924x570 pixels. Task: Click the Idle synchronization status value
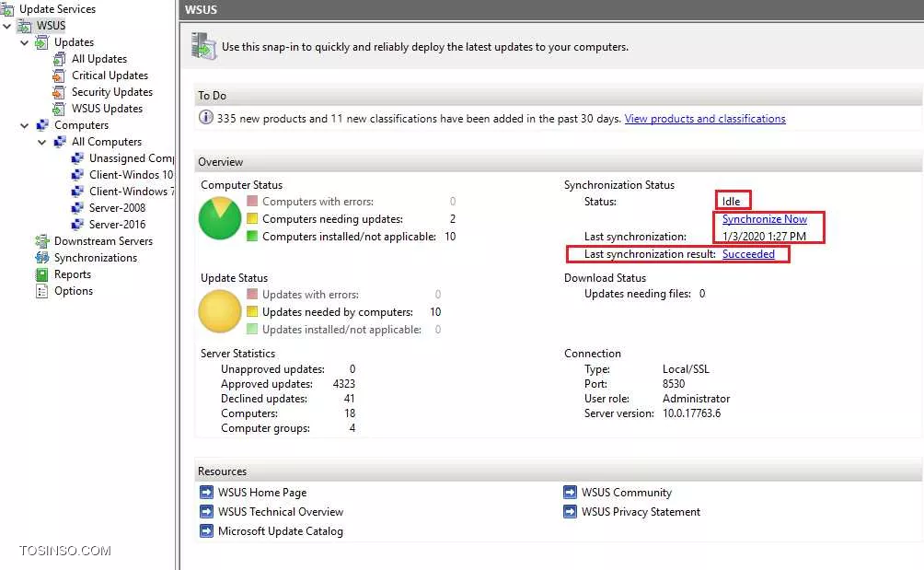pyautogui.click(x=731, y=201)
